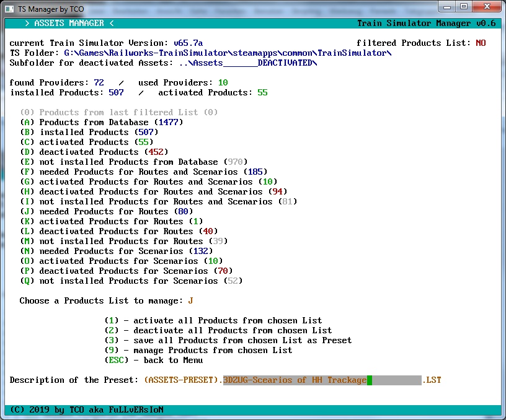Click filtered Products List value 'NO'
The width and height of the screenshot is (506, 420).
pyautogui.click(x=481, y=43)
